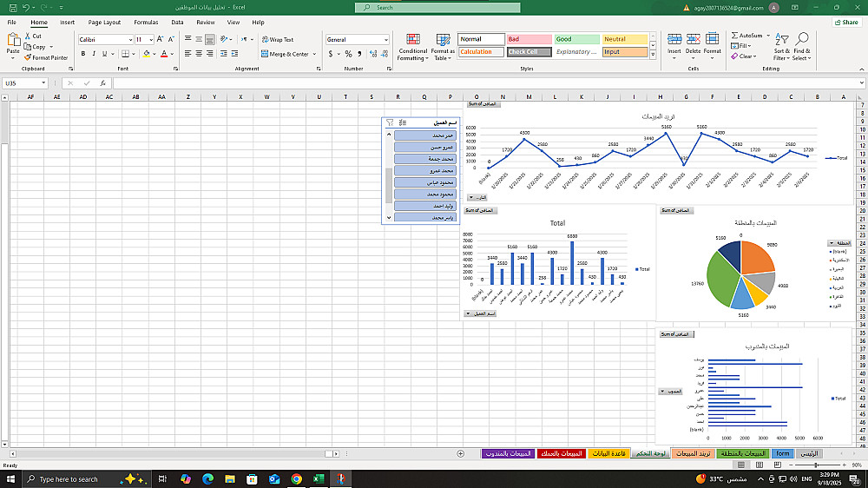Decrease font size with small A
This screenshot has width=868, height=488.
coord(171,39)
